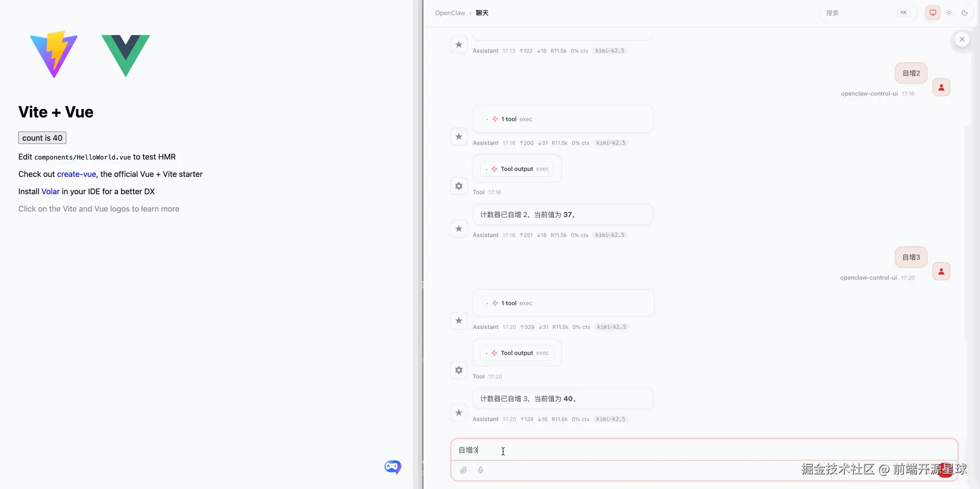Star the Assistant message sent at 17:20
This screenshot has height=489, width=980.
[458, 321]
